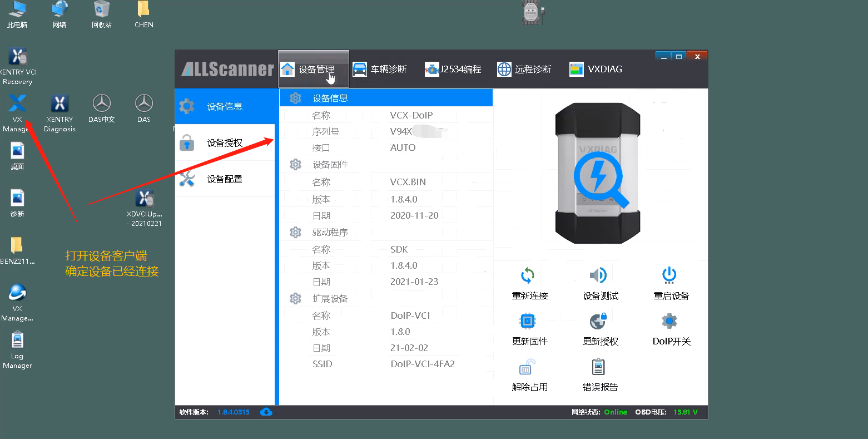Open 设备授权 in the left sidebar

[x=225, y=143]
